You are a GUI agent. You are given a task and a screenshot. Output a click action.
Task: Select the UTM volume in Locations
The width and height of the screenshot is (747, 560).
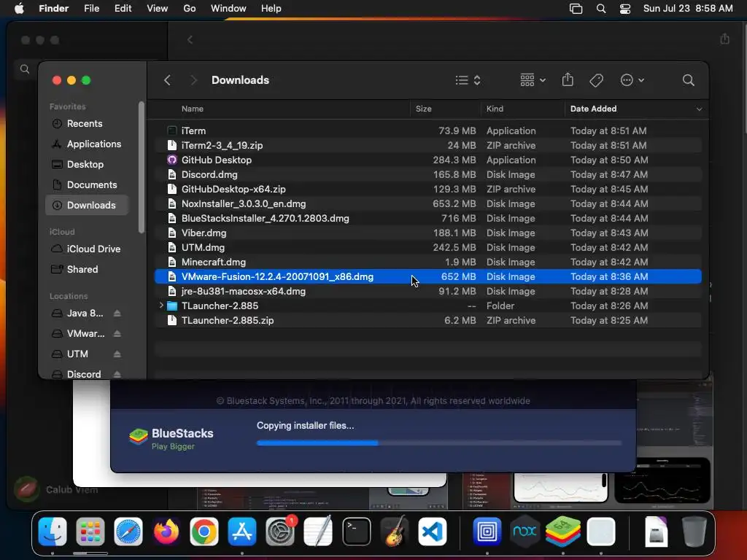pyautogui.click(x=77, y=354)
